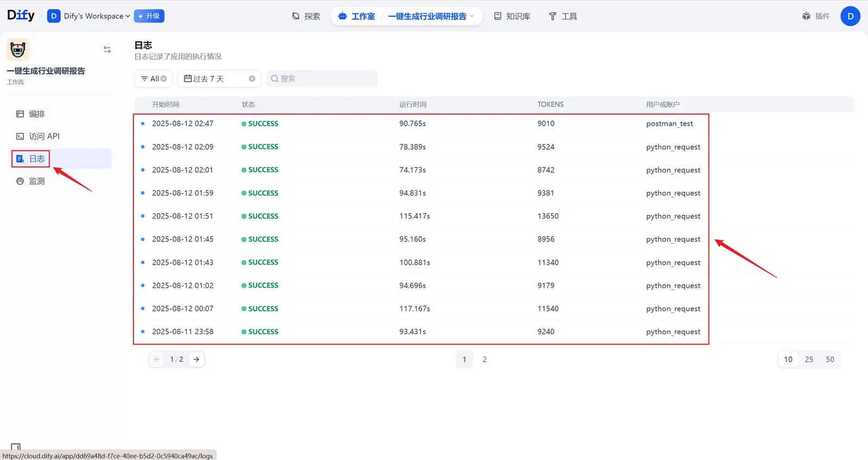Click the 开始时间 column header
The width and height of the screenshot is (868, 460).
165,104
